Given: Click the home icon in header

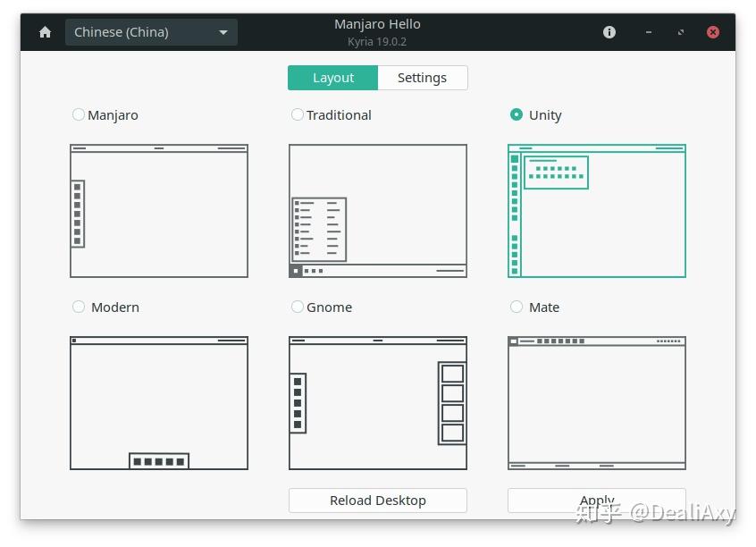Looking at the screenshot, I should (x=46, y=32).
